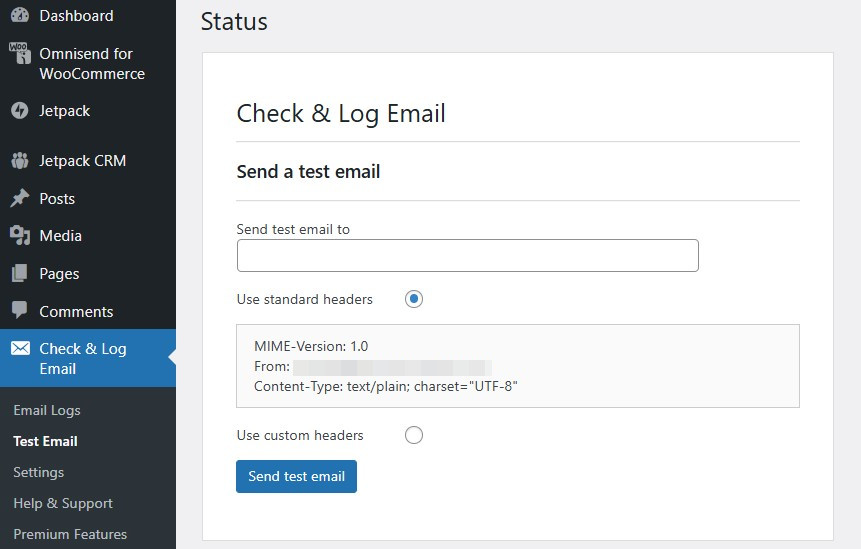
Task: Click the Media library icon
Action: [x=20, y=236]
